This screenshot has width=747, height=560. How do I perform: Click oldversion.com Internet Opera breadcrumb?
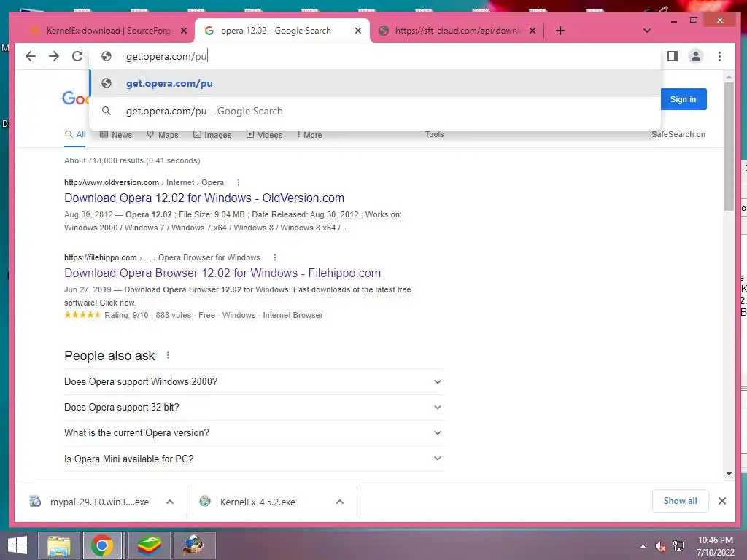(144, 182)
